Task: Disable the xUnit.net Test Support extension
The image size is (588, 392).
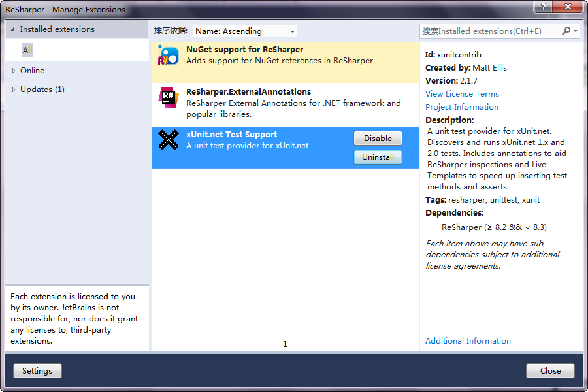Action: point(378,138)
